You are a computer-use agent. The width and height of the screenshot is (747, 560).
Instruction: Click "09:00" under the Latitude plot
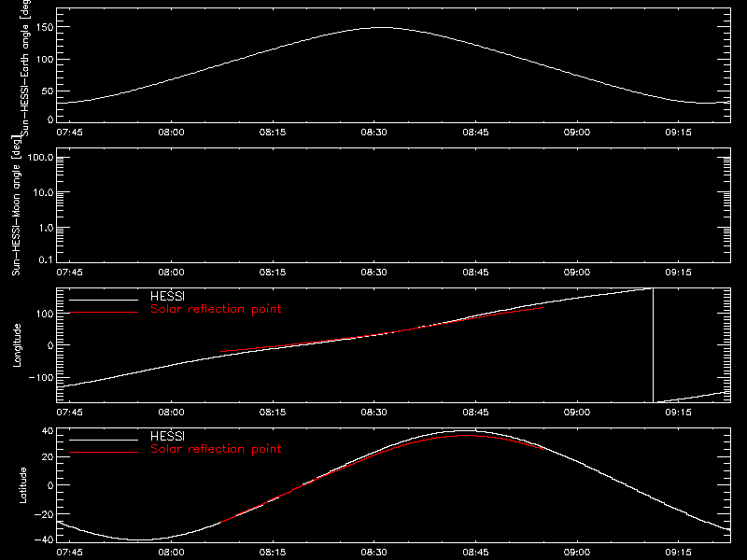[577, 552]
